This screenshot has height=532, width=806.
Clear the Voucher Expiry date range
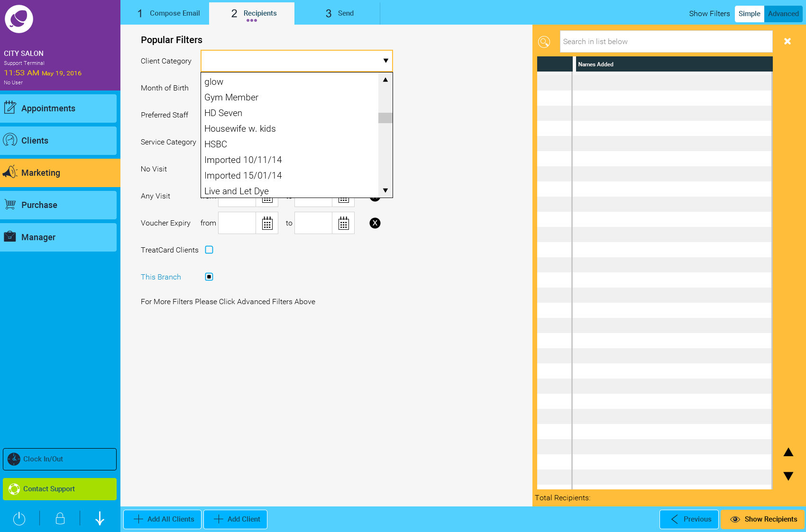(375, 223)
